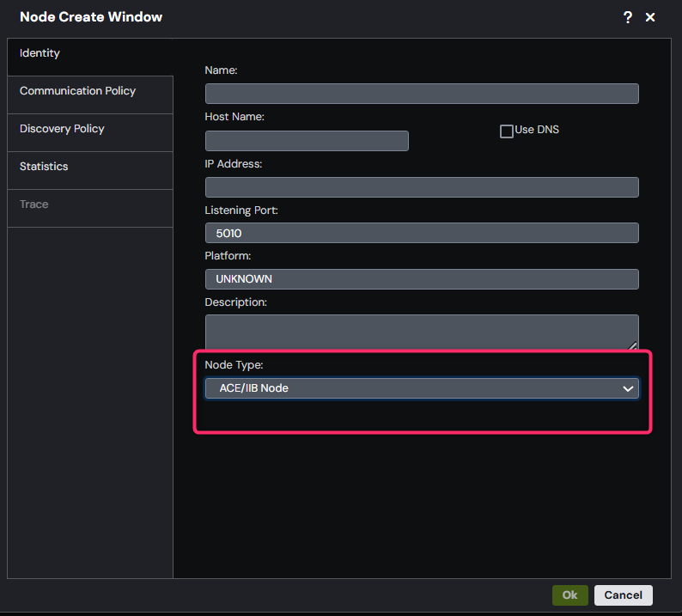Click the Description text area

[x=422, y=332]
